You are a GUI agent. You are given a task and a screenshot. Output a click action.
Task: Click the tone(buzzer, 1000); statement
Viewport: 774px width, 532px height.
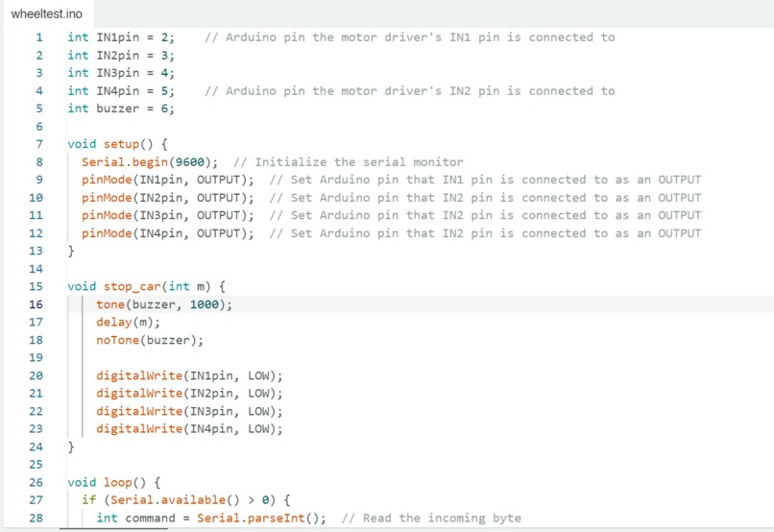[164, 304]
